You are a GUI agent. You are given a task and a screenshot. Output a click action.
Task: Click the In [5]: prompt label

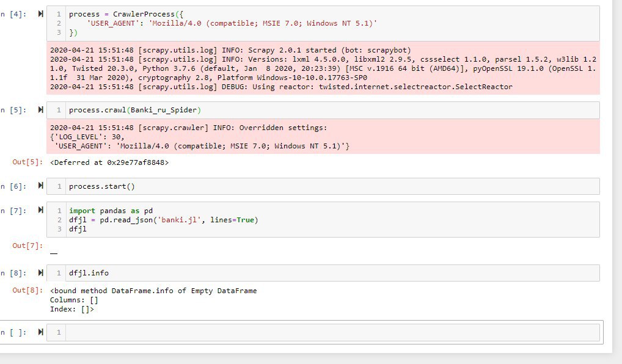click(13, 110)
